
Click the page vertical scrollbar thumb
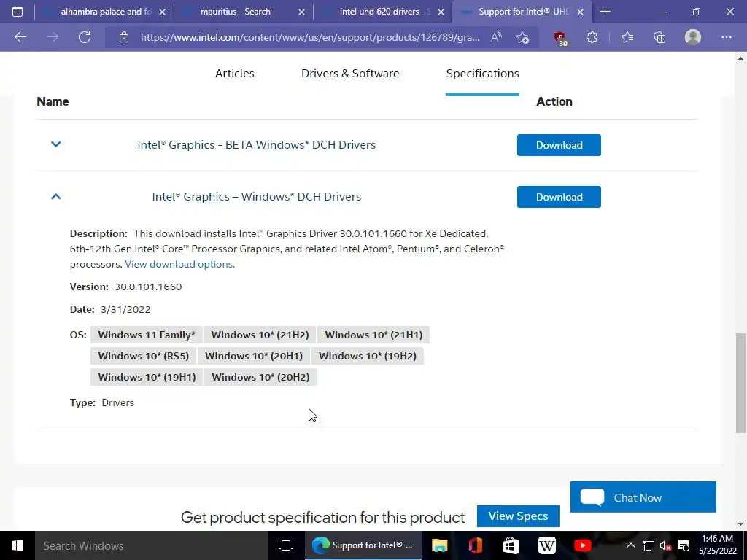click(x=740, y=383)
